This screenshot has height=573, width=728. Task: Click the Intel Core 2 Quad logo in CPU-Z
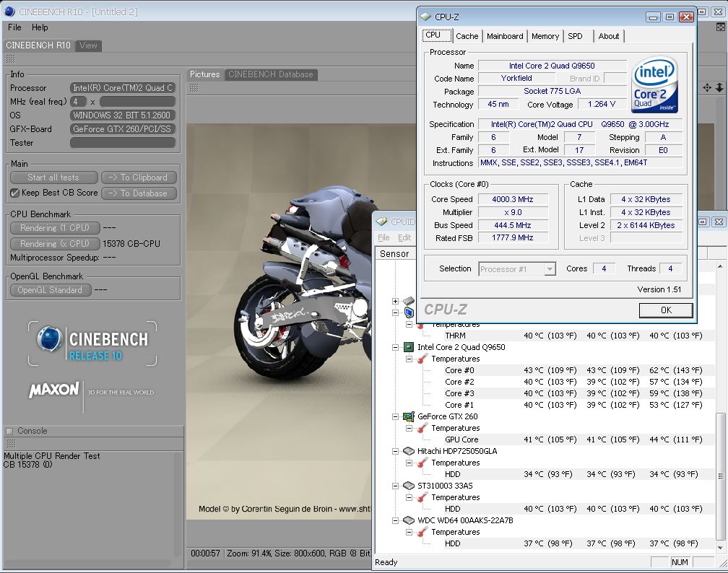pyautogui.click(x=654, y=85)
